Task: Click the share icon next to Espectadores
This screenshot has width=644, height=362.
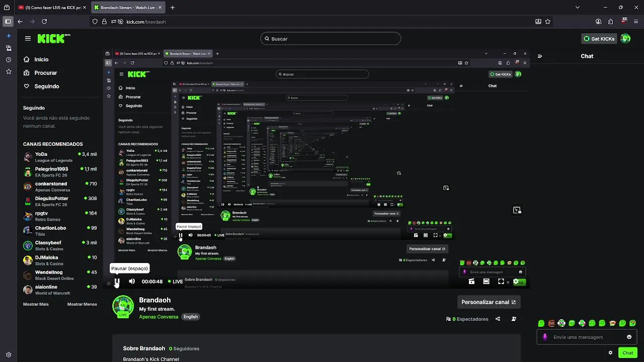Action: click(498, 319)
